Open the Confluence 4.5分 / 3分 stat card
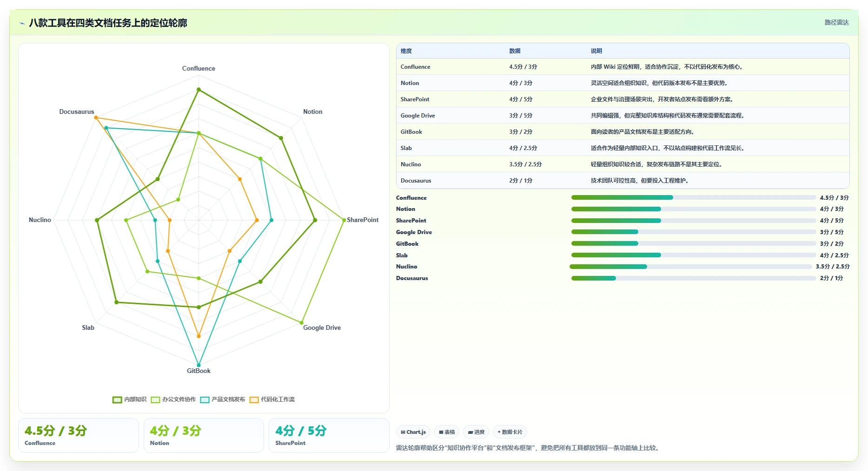 click(79, 435)
